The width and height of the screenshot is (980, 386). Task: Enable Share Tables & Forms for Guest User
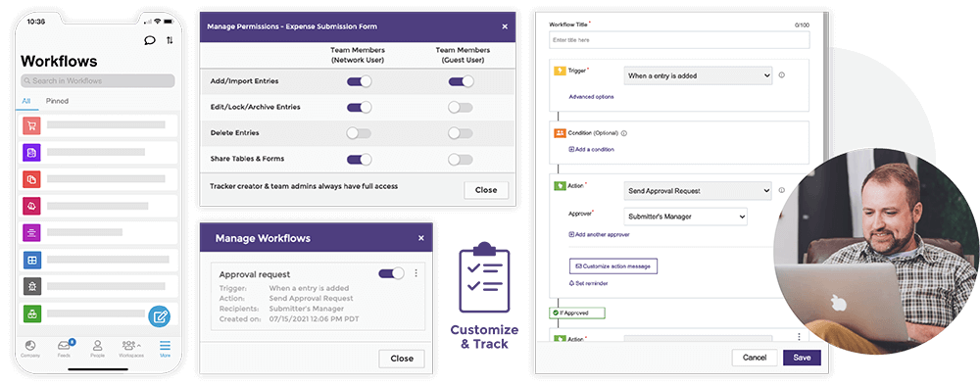(x=461, y=160)
